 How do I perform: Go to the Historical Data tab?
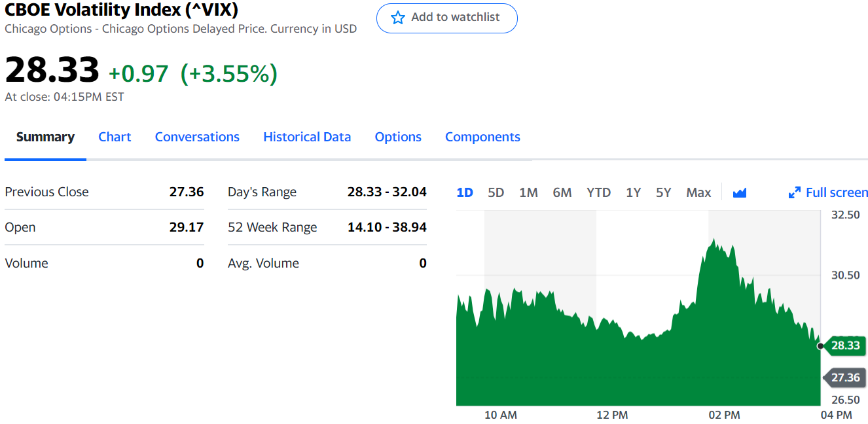307,137
